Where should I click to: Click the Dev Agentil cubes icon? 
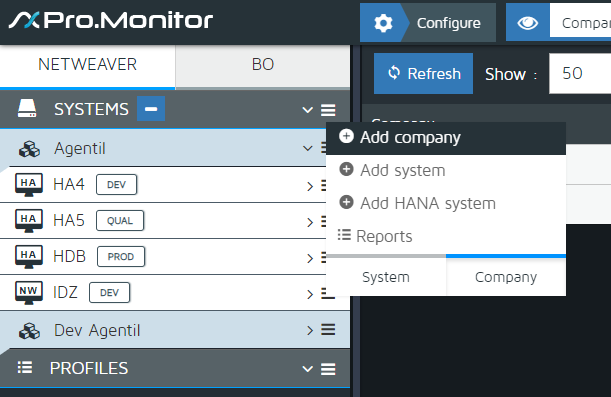29,331
